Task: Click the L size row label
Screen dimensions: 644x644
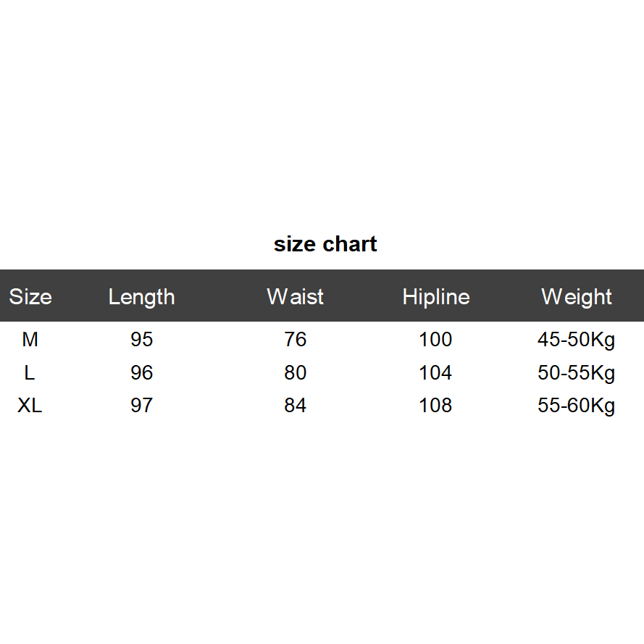Action: click(30, 372)
